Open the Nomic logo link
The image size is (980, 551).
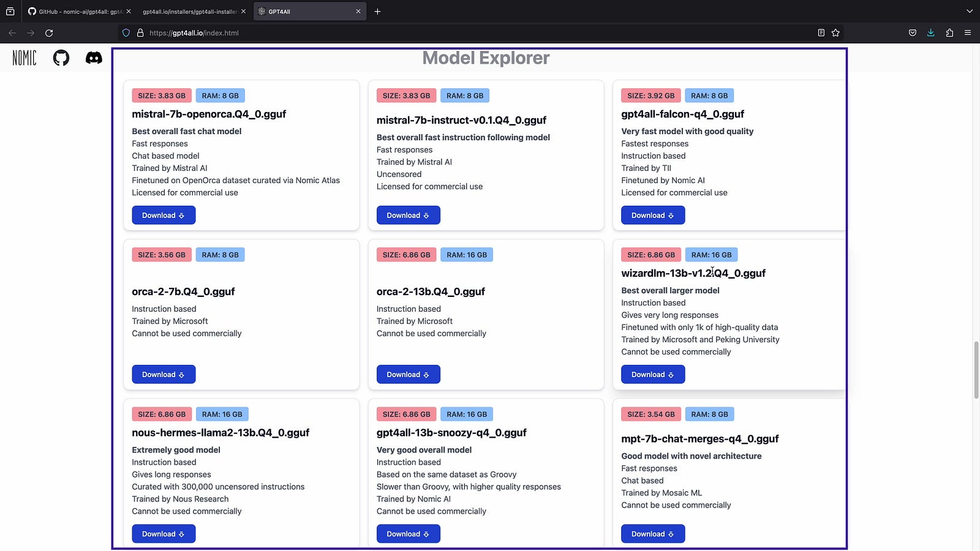24,58
